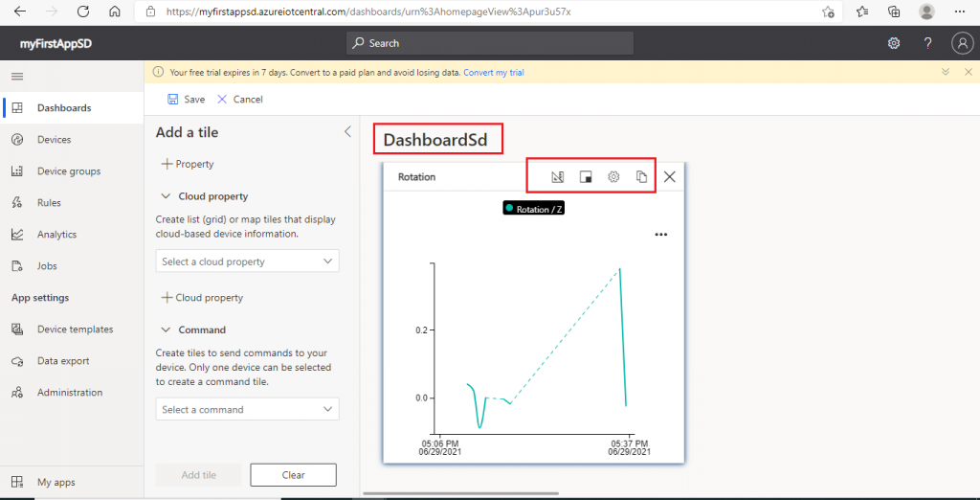
Task: Open Device groups in the sidebar
Action: point(72,170)
